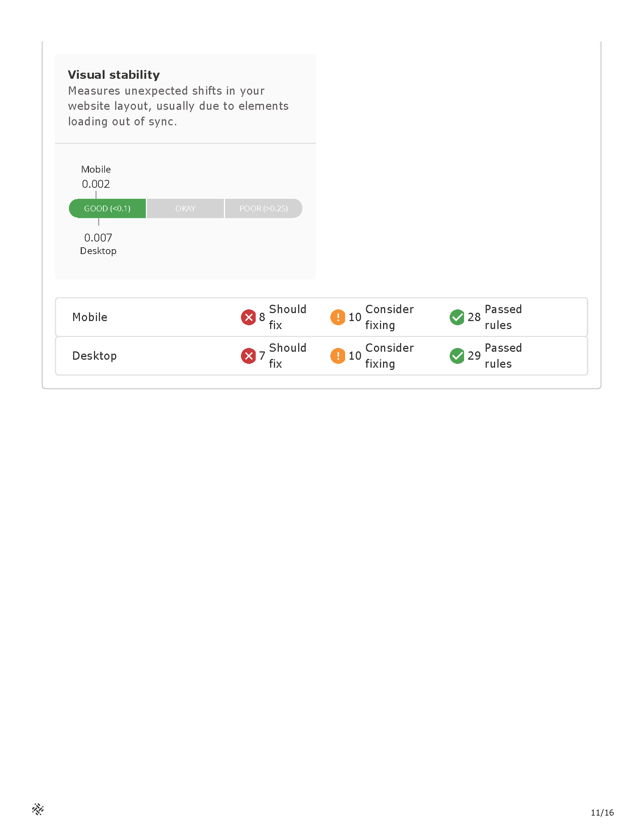
Task: Click the green checkmark icon in Mobile row
Action: (x=457, y=317)
